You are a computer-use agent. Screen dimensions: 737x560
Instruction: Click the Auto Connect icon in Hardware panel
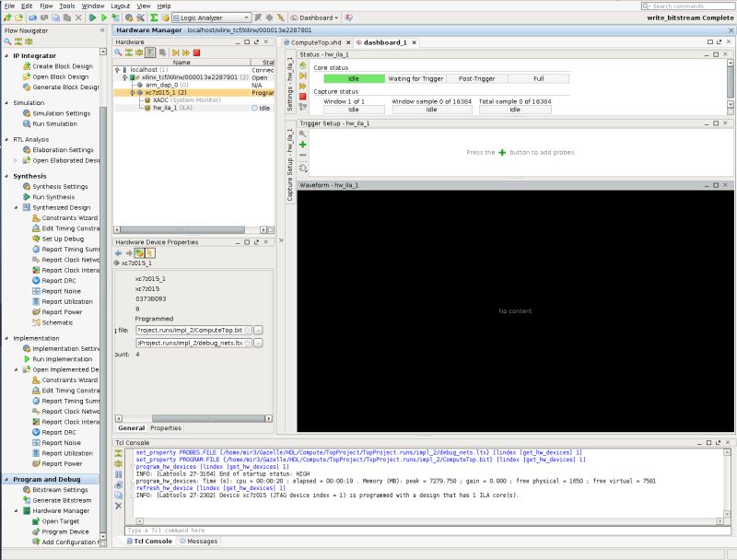129,51
